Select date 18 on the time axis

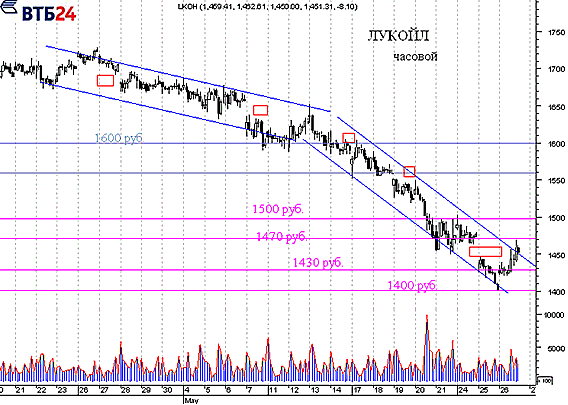point(378,391)
